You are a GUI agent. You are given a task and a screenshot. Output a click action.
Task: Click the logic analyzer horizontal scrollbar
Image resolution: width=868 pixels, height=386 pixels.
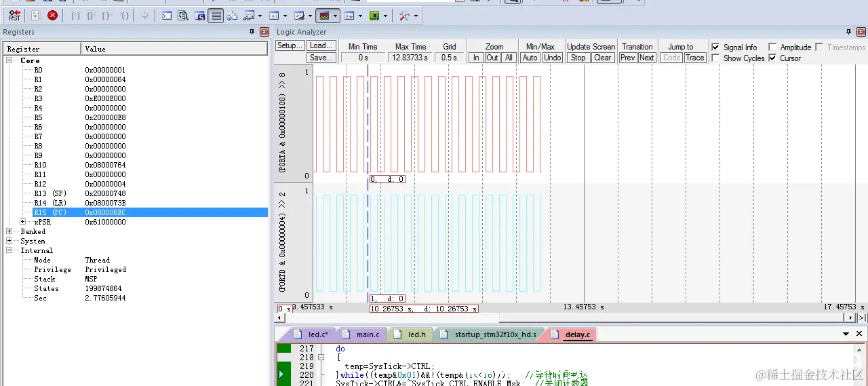566,317
